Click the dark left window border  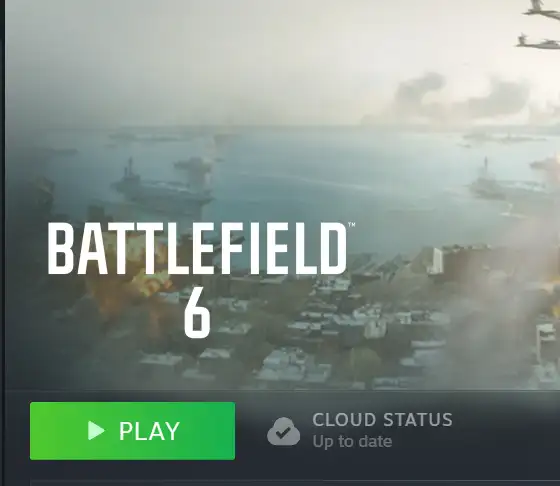click(2, 243)
